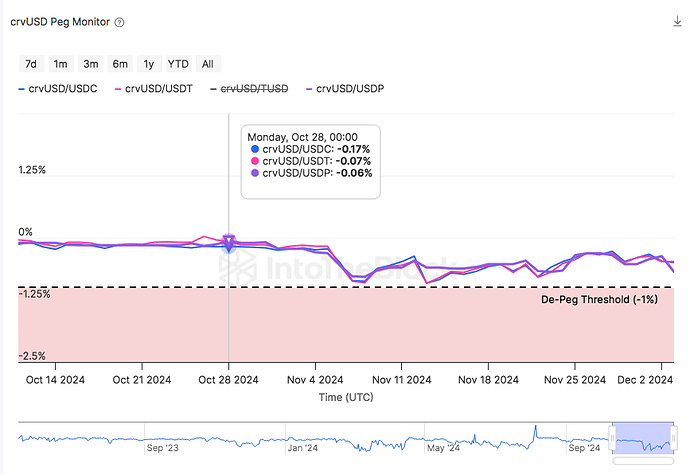
Task: Click the 'Monday, Oct 28, 00:00' tooltip header
Action: click(302, 137)
